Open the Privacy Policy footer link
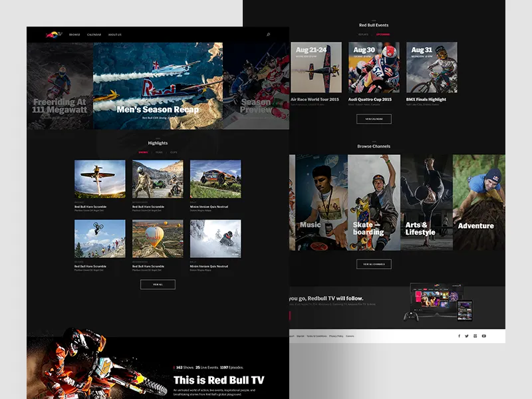The image size is (532, 399). [x=336, y=336]
